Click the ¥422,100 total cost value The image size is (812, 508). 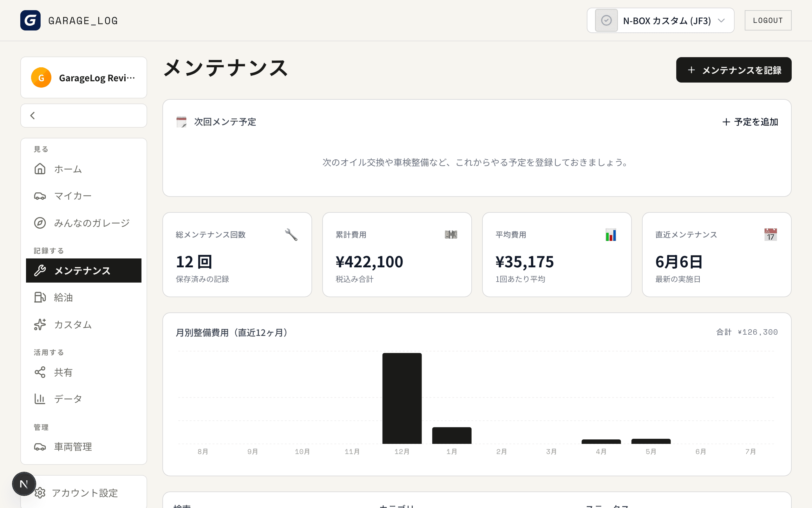[370, 262]
